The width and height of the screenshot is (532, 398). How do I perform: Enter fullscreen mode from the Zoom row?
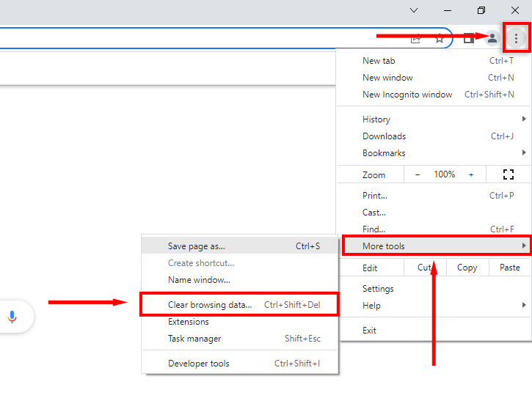[508, 174]
